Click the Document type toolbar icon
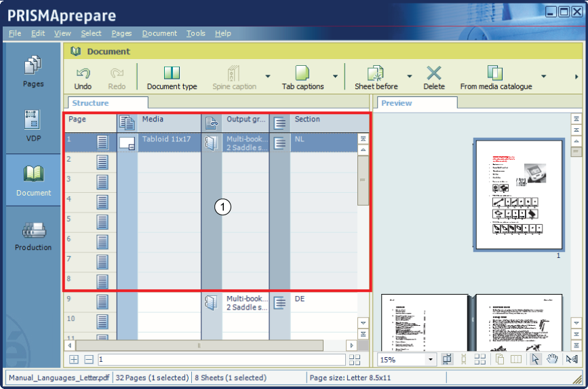The image size is (588, 389). [x=172, y=73]
